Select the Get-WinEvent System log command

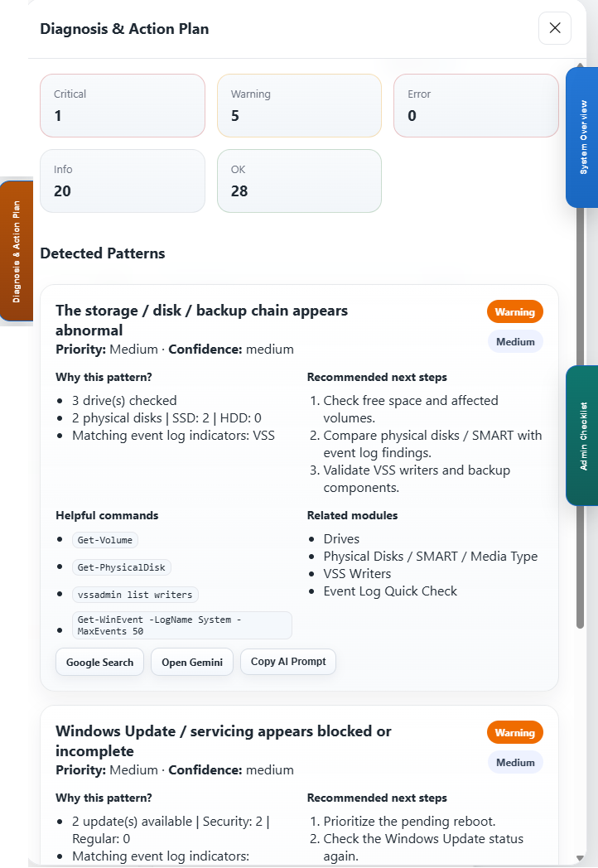click(182, 625)
